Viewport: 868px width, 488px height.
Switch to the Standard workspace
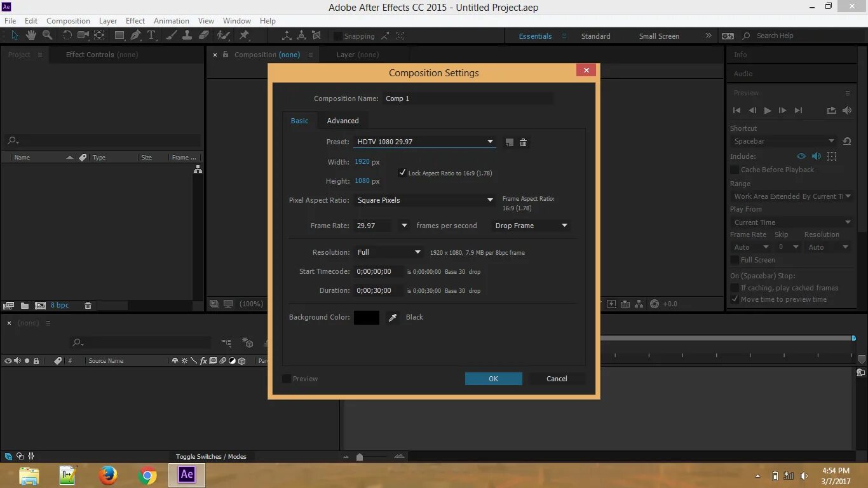click(595, 36)
